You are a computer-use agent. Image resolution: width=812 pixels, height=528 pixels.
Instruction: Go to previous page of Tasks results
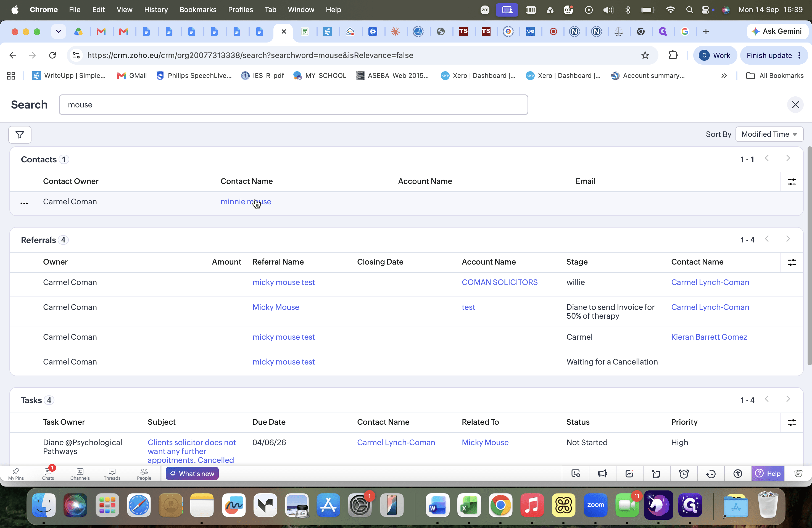coord(767,399)
